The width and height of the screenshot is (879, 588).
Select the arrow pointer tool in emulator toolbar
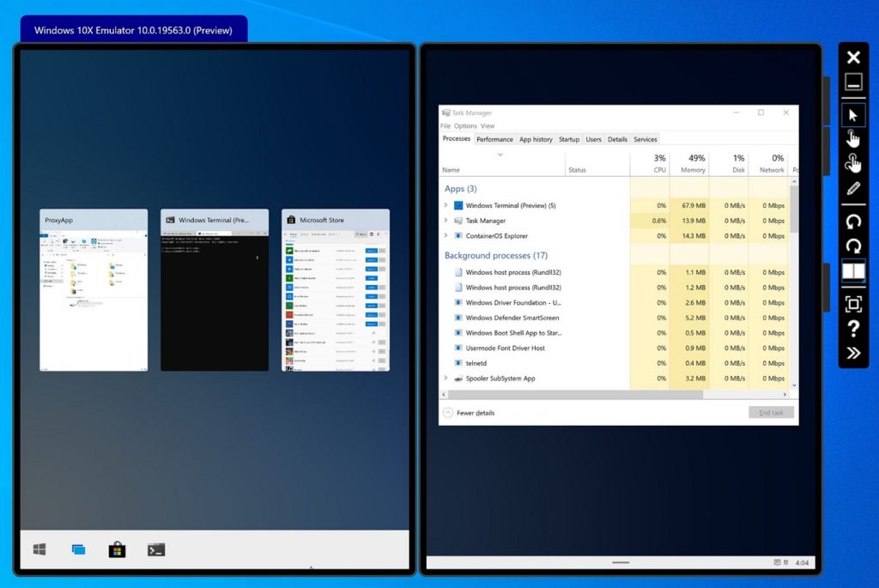point(852,113)
